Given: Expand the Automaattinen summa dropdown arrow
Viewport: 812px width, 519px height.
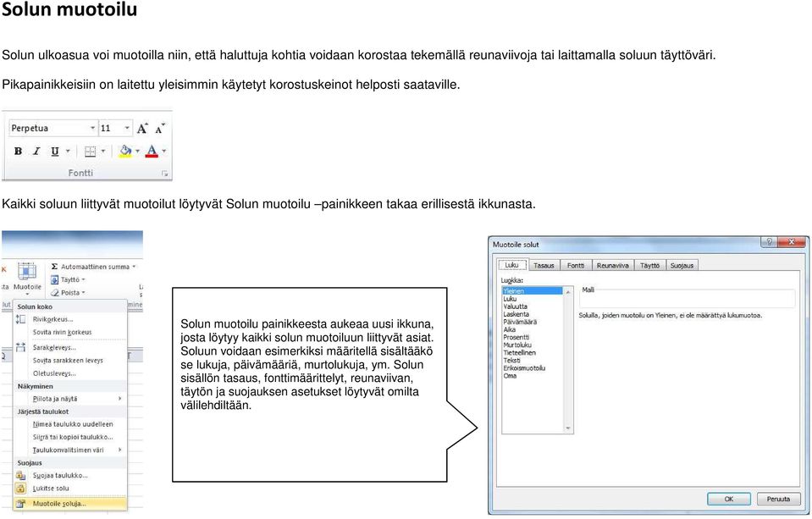Looking at the screenshot, I should click(134, 267).
